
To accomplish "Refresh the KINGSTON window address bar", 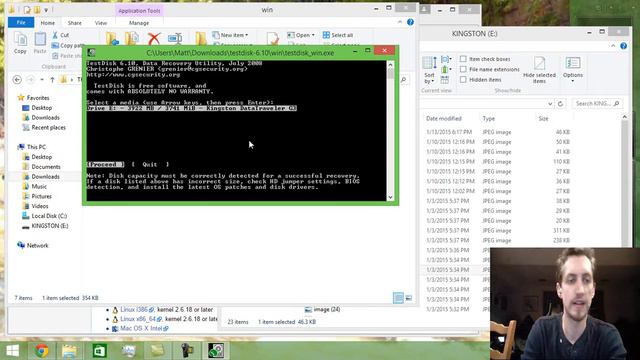I will coord(560,104).
